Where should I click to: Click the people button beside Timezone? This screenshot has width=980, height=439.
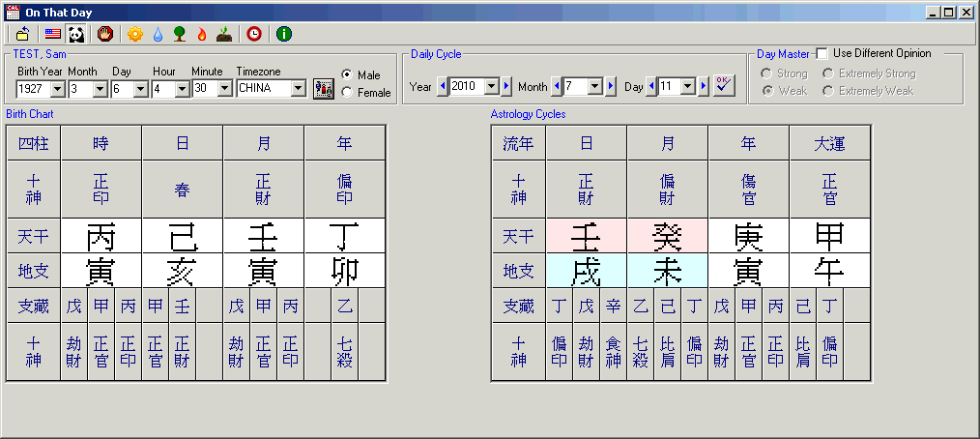pos(324,89)
